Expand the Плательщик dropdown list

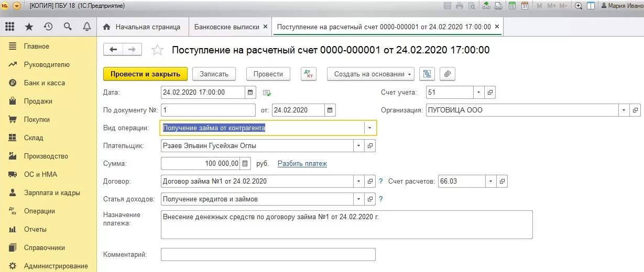[x=359, y=146]
